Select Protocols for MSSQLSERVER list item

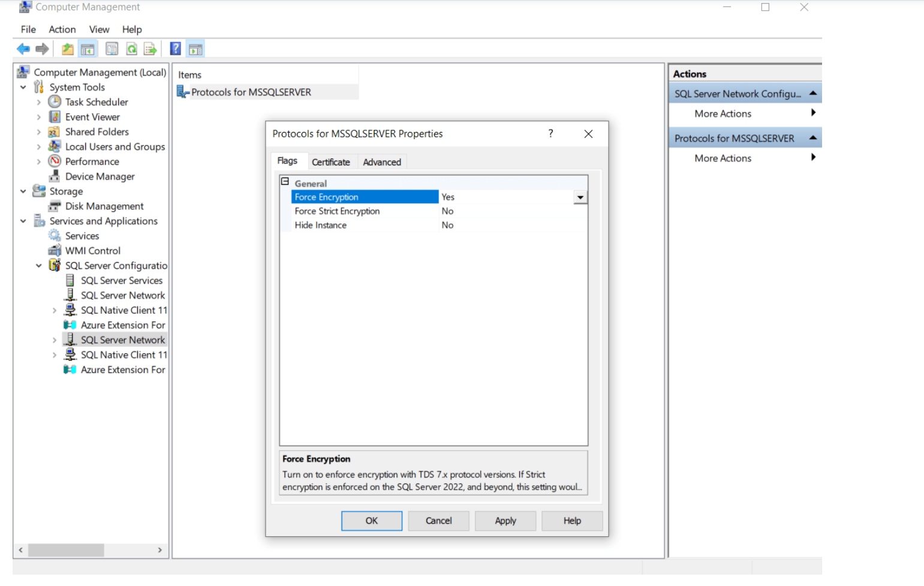(x=251, y=92)
